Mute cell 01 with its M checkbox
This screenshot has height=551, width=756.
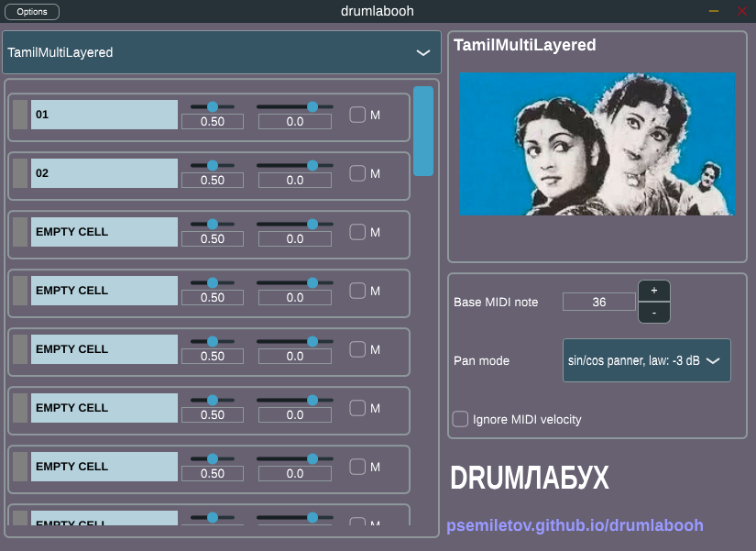coord(357,115)
